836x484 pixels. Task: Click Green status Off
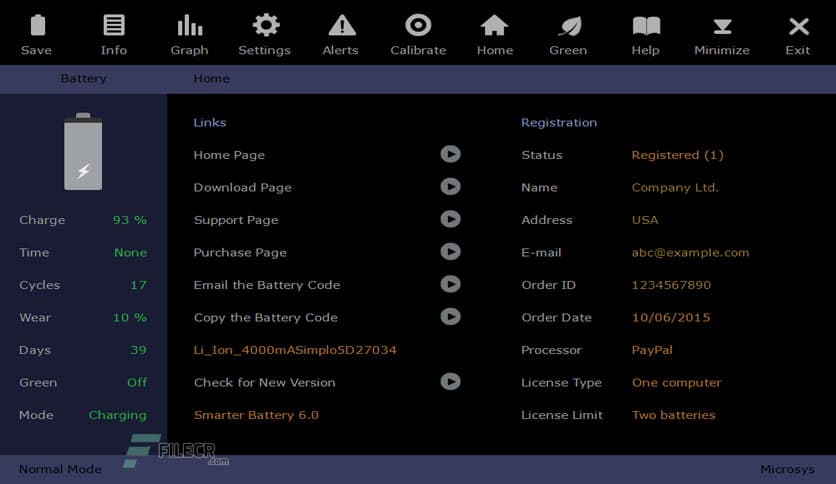click(x=137, y=383)
